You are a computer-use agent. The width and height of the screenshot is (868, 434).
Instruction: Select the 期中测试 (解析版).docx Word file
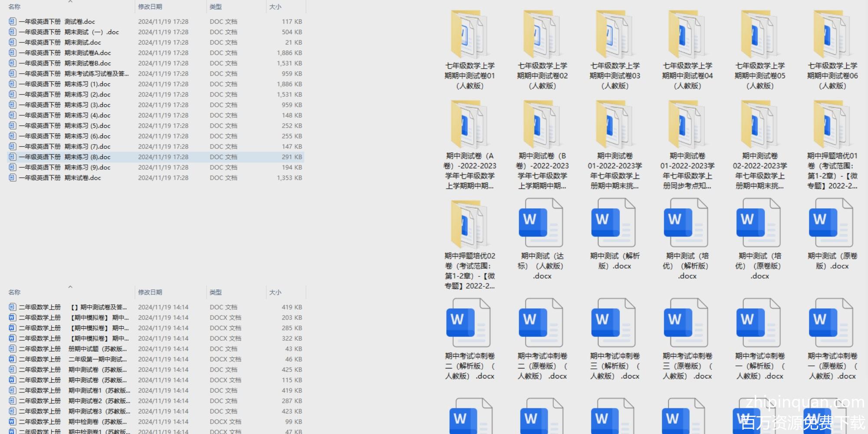coord(615,223)
